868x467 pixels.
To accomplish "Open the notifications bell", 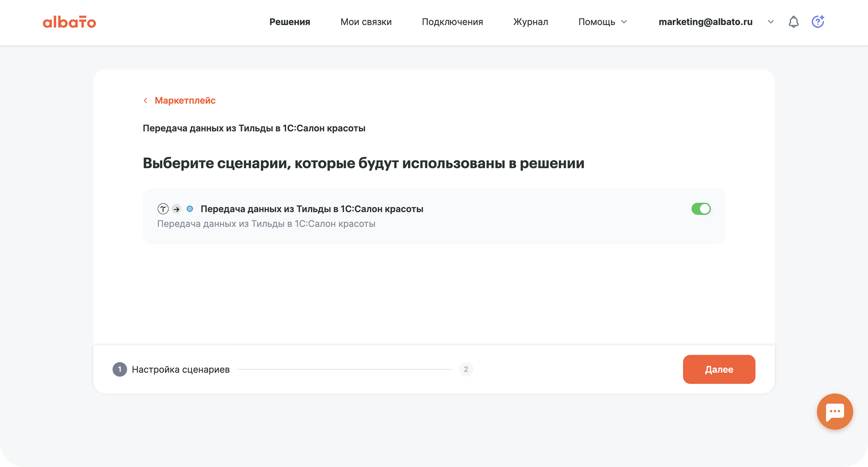I will (x=793, y=22).
